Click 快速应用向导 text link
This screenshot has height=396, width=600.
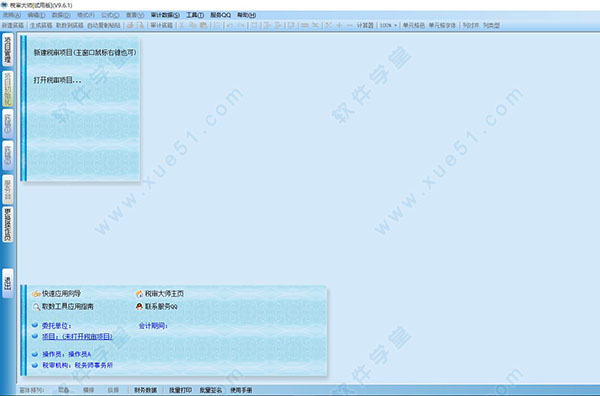pos(61,294)
